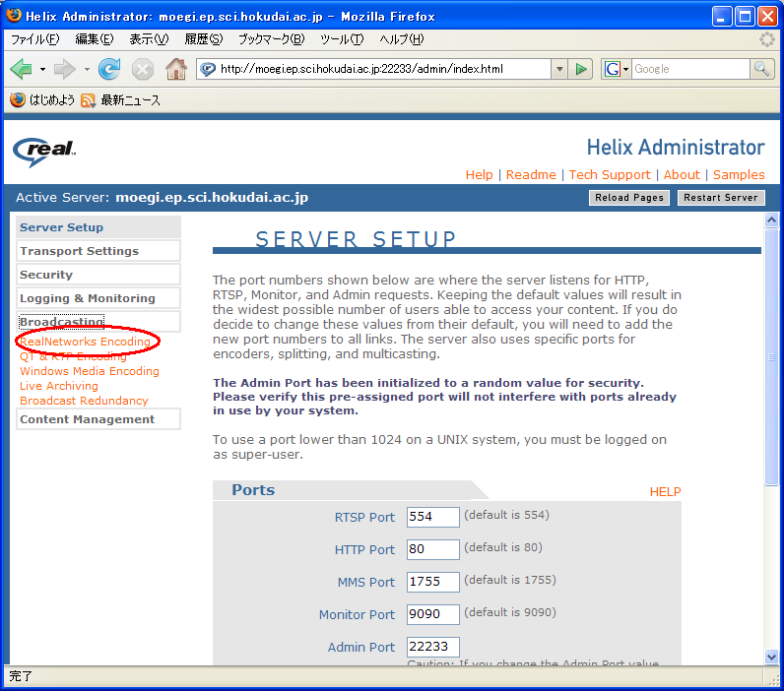
Task: Open the 最新ニュース RSS bookmark
Action: click(x=120, y=100)
